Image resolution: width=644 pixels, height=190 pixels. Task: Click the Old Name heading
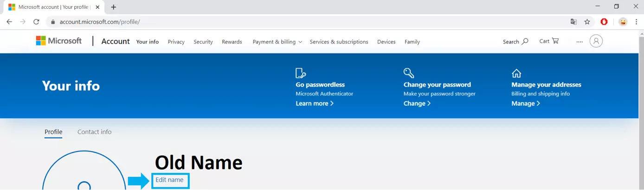(x=199, y=162)
